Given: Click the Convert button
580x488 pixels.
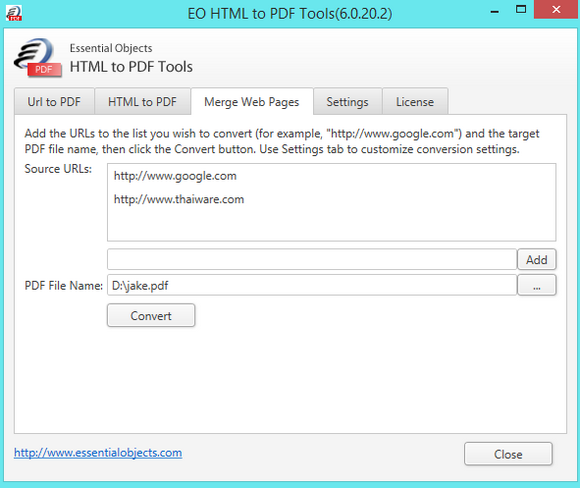Looking at the screenshot, I should coord(151,316).
